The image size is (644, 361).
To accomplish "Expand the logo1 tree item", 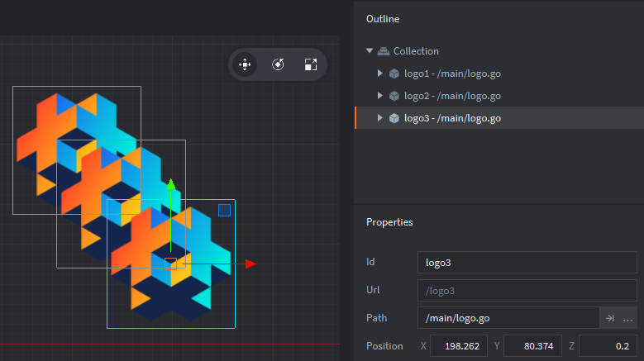I will click(x=380, y=74).
